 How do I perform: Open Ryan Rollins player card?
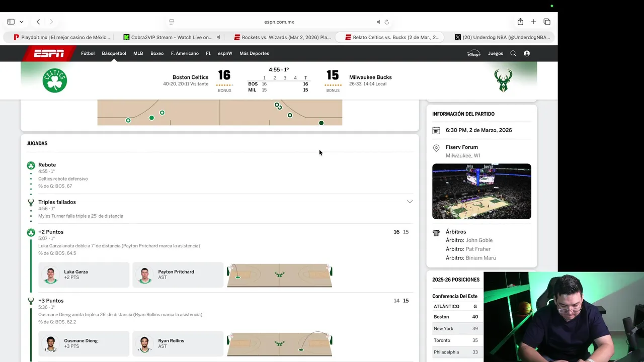click(x=178, y=344)
